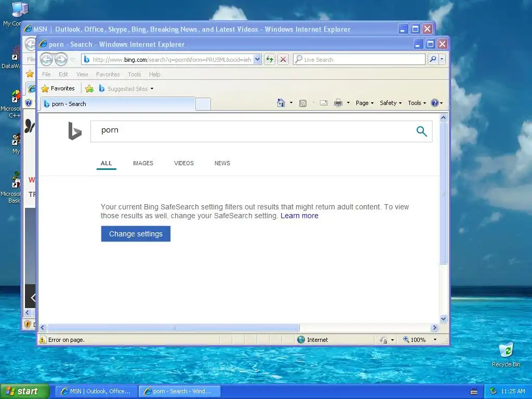Click the vertical scrollbar down arrow
Viewport: 532px width, 399px height.
(444, 318)
